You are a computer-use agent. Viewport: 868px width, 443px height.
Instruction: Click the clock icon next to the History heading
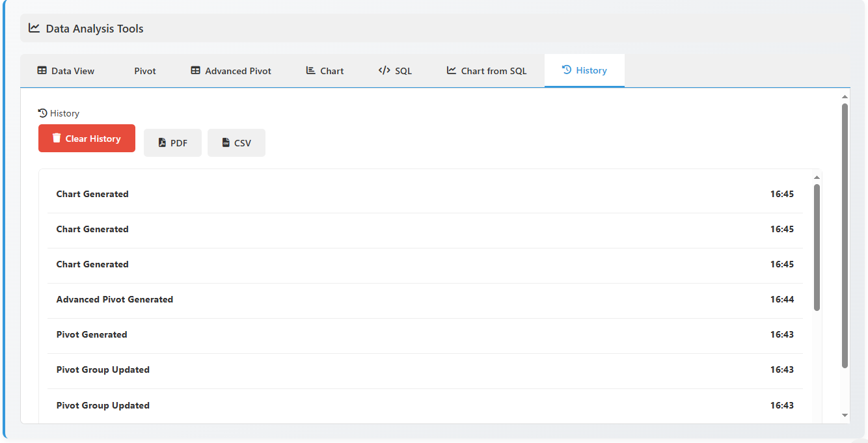point(42,113)
